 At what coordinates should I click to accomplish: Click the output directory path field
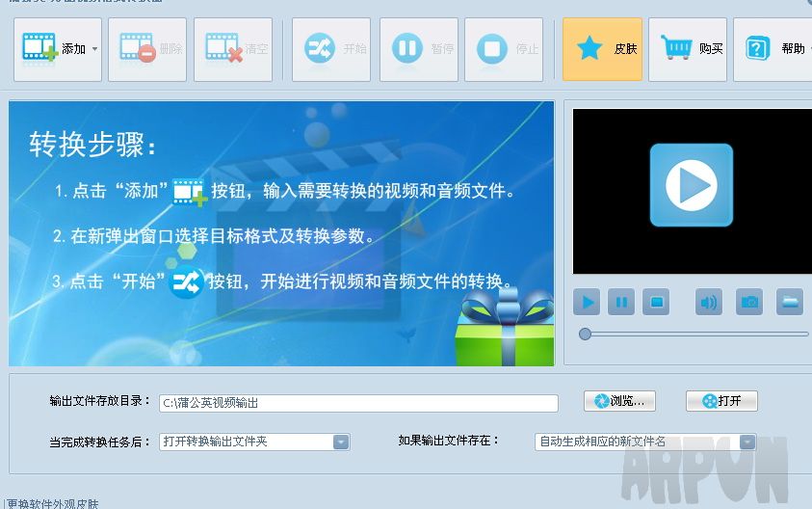point(358,403)
